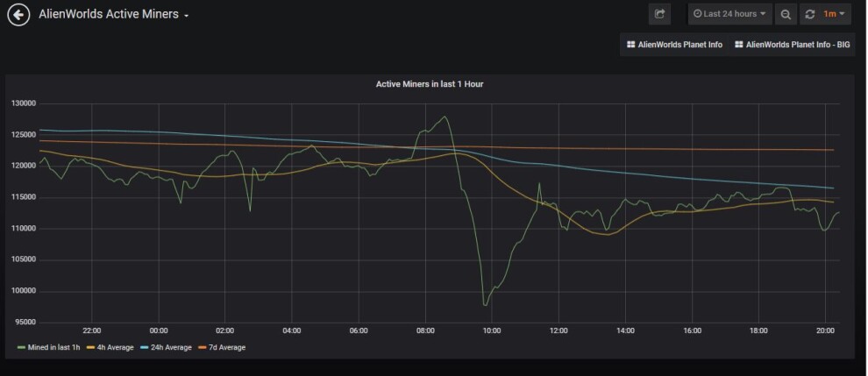Click the grid icon beside Planet Info - BIG
Viewport: 868px width, 376px height.
pyautogui.click(x=738, y=45)
